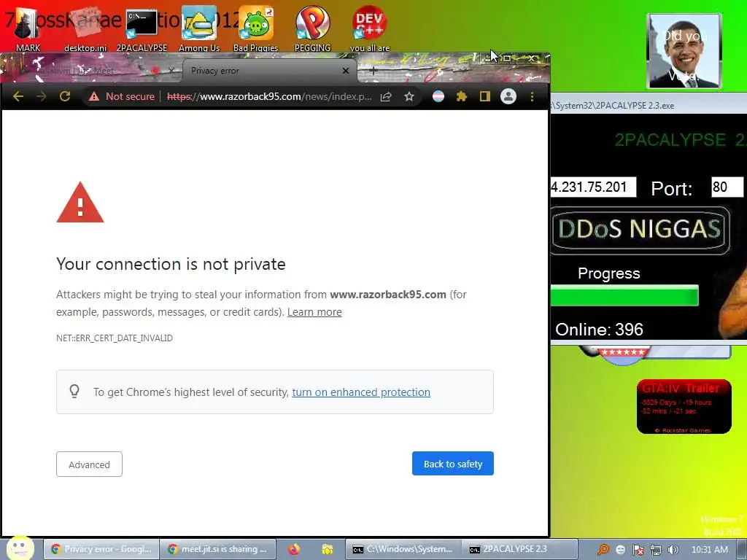
Task: Click the Action Center flag tray icon
Action: point(638,550)
